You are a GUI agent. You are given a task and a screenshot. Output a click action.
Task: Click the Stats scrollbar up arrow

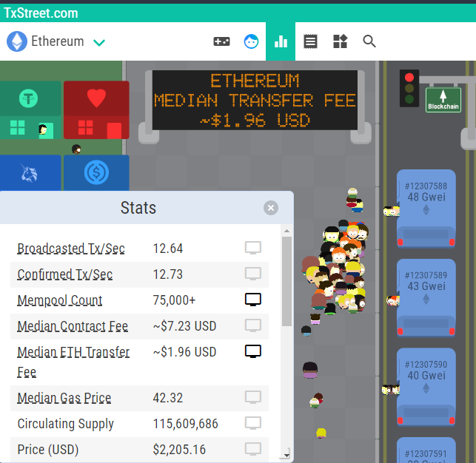coord(286,231)
